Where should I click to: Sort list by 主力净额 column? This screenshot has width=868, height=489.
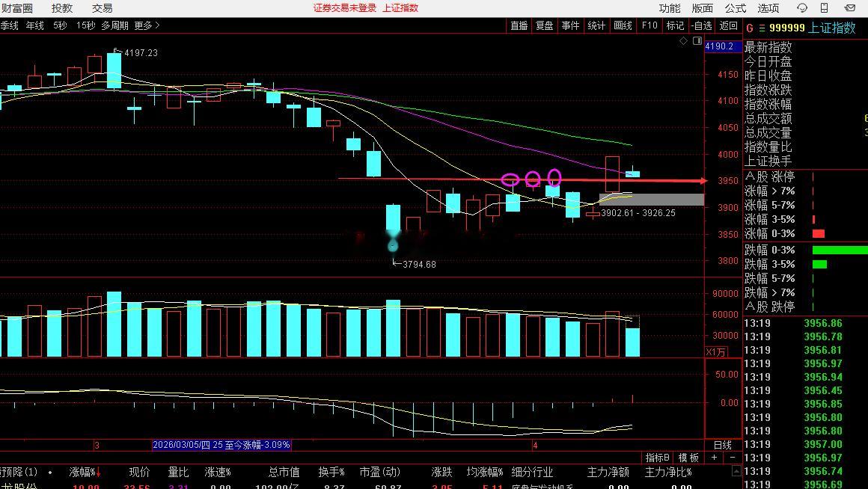[608, 473]
